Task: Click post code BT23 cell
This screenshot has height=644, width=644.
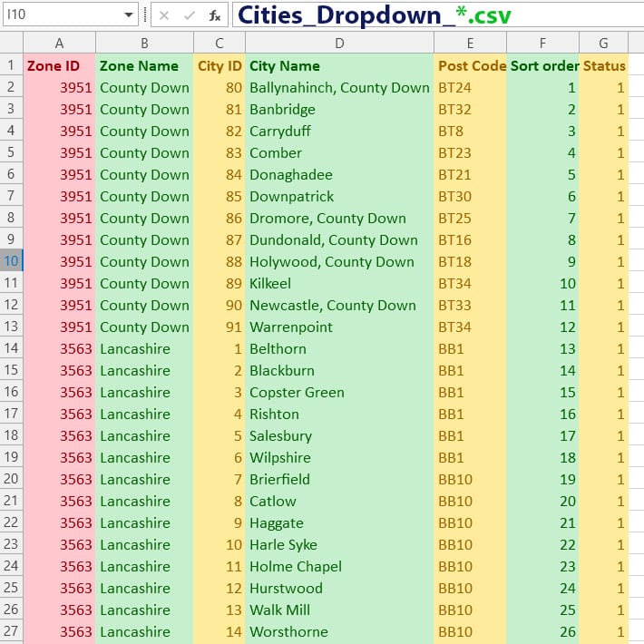Action: (470, 152)
